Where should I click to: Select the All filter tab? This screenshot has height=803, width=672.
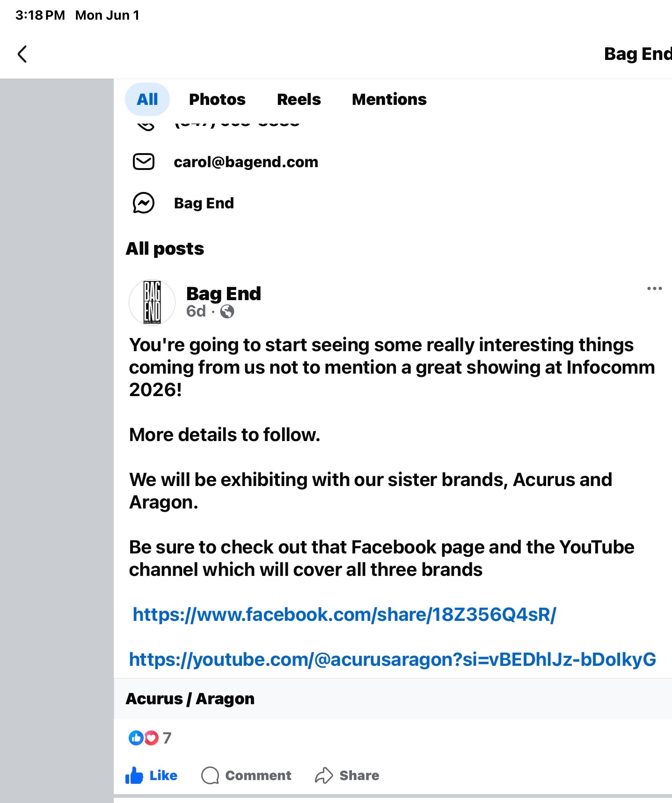click(x=147, y=99)
